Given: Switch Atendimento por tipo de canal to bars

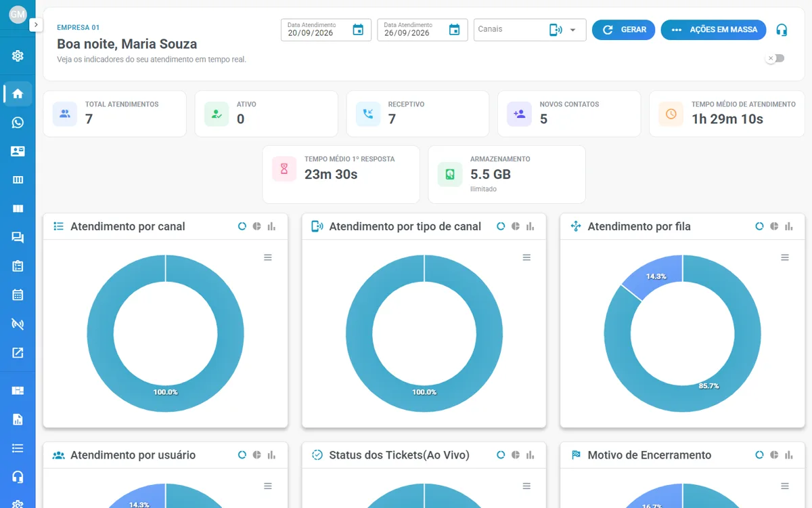Looking at the screenshot, I should [531, 226].
